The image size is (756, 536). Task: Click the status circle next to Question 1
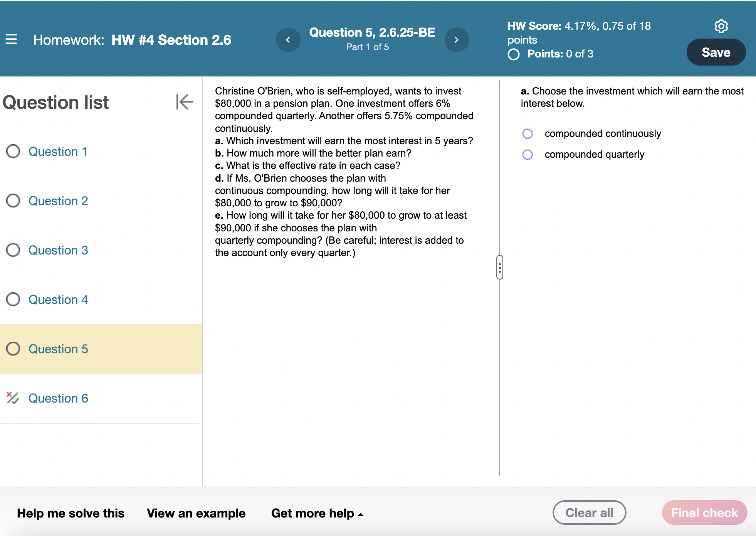click(13, 152)
